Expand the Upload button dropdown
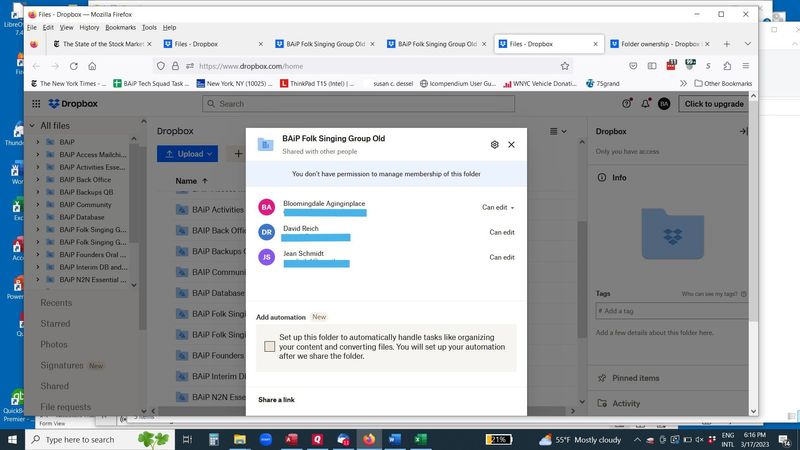 (x=210, y=154)
